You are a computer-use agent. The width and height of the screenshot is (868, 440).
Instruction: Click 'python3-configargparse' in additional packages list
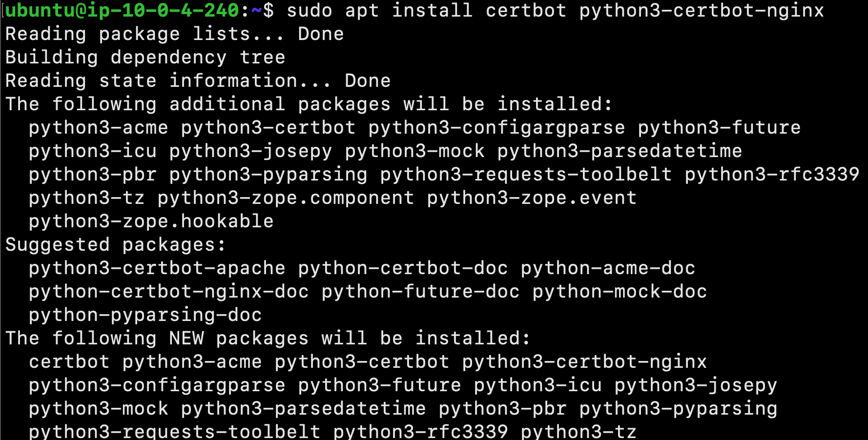(x=496, y=127)
